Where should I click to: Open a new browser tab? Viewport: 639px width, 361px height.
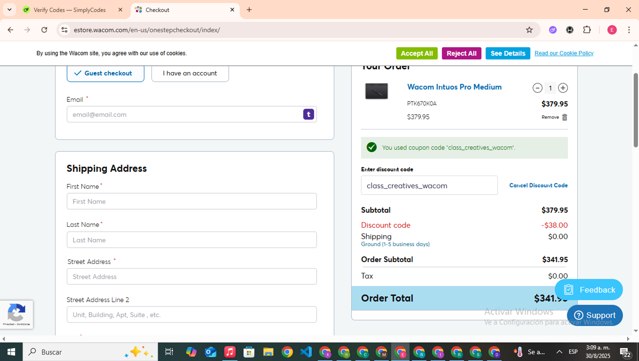pos(249,10)
